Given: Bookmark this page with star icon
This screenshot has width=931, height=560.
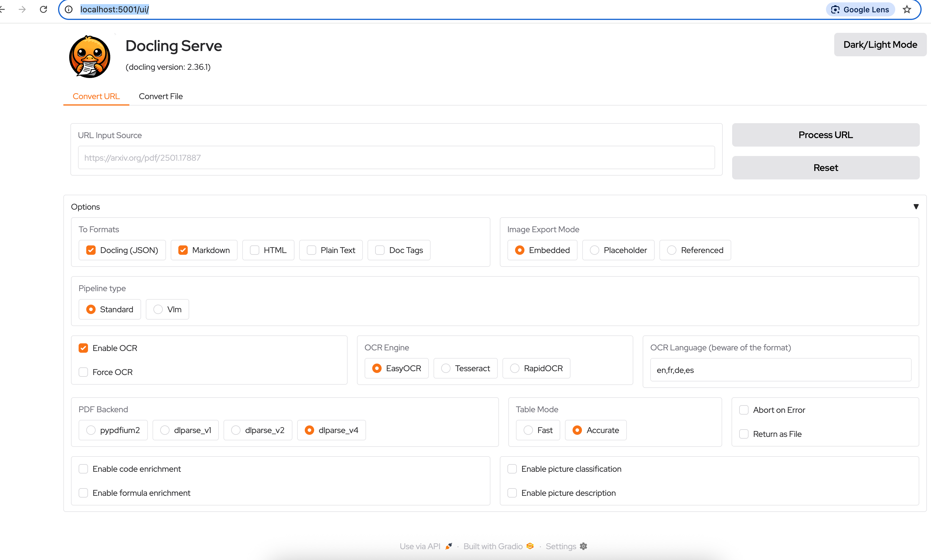Looking at the screenshot, I should pyautogui.click(x=907, y=9).
